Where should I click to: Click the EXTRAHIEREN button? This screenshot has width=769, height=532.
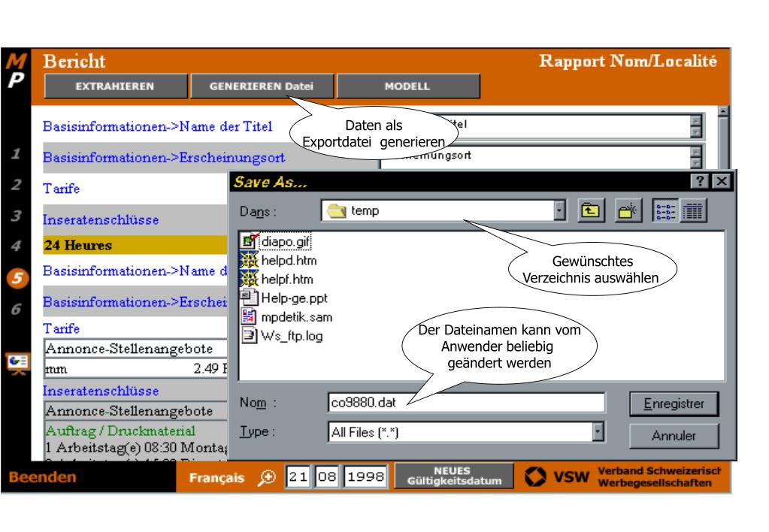click(x=116, y=86)
